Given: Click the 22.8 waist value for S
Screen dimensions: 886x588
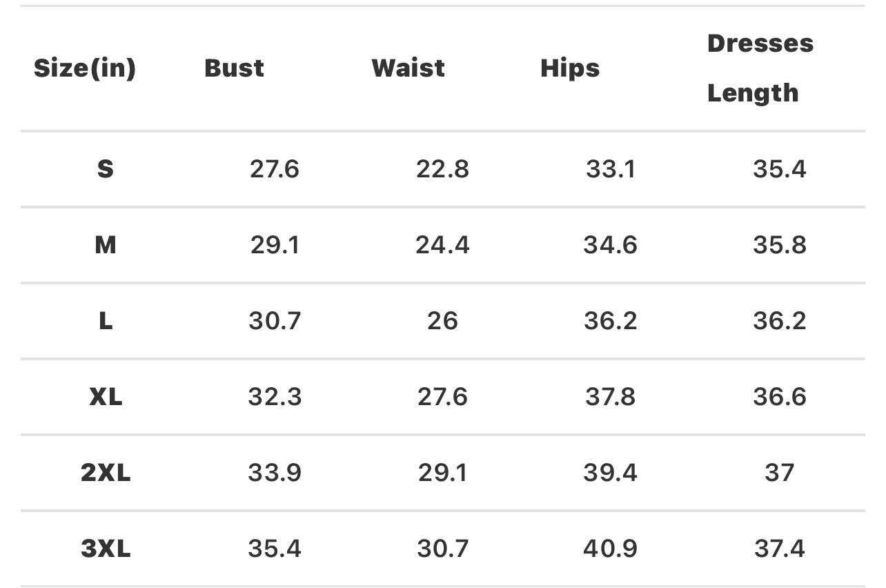Looking at the screenshot, I should (442, 169).
